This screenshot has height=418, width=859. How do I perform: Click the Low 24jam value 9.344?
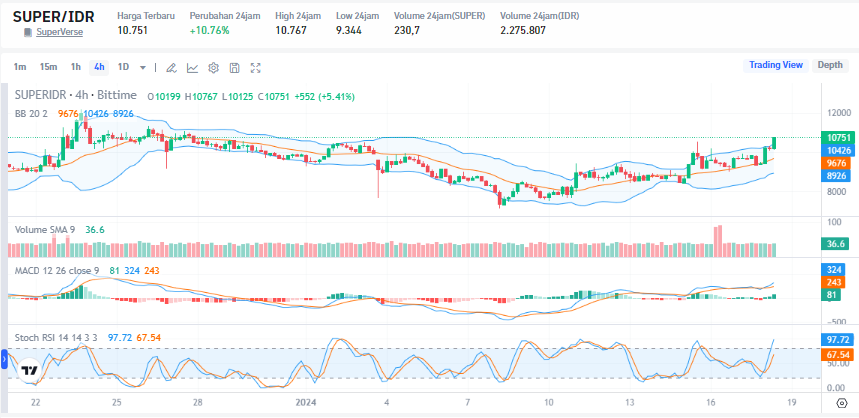pyautogui.click(x=349, y=30)
